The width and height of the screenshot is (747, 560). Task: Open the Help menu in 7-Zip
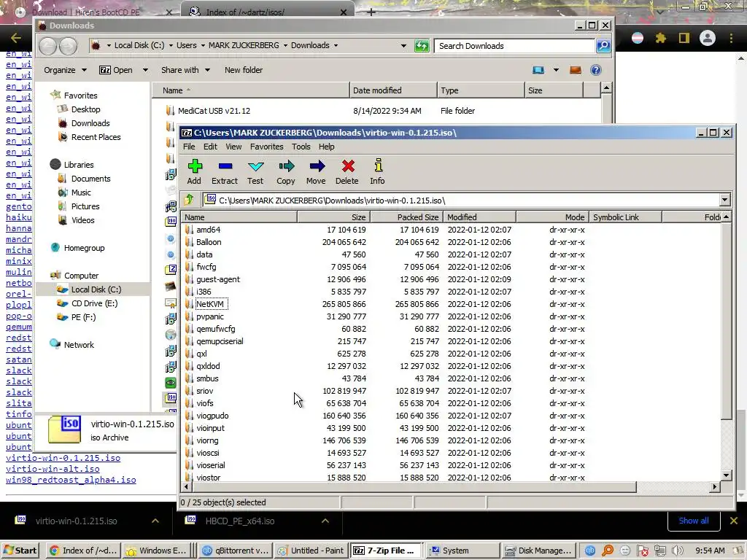click(x=326, y=147)
